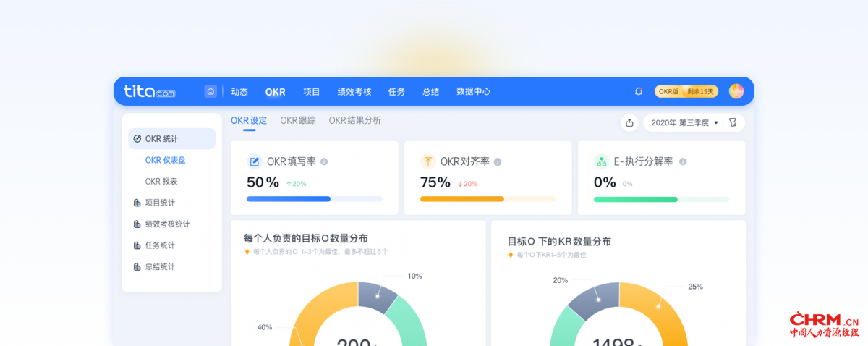The height and width of the screenshot is (346, 868).
Task: Click the ↑20% change indicator
Action: click(x=296, y=184)
